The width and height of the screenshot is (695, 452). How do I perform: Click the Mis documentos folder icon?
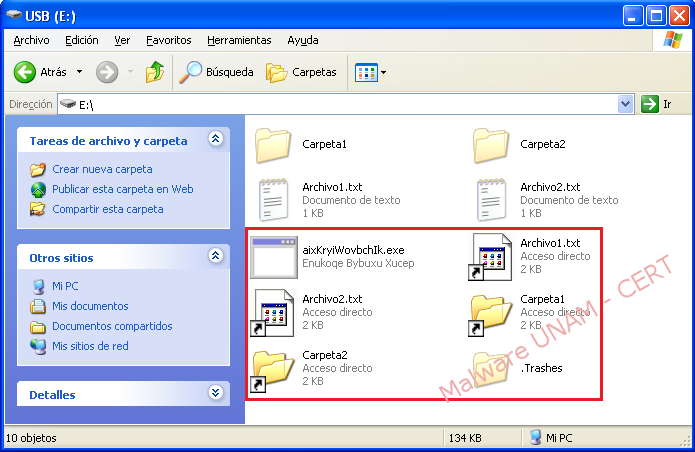(x=38, y=306)
